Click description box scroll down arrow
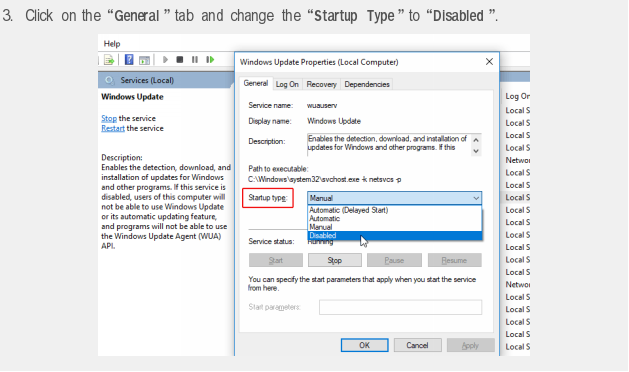This screenshot has width=629, height=372. pyautogui.click(x=476, y=151)
